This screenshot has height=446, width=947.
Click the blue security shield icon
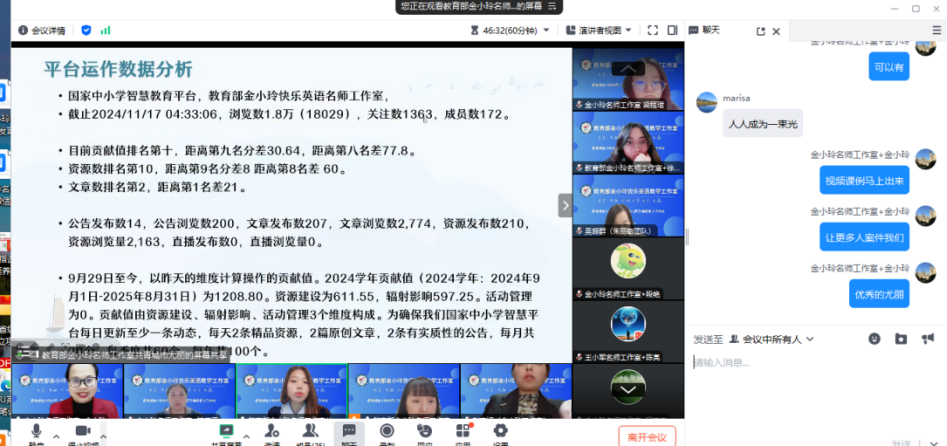click(86, 30)
